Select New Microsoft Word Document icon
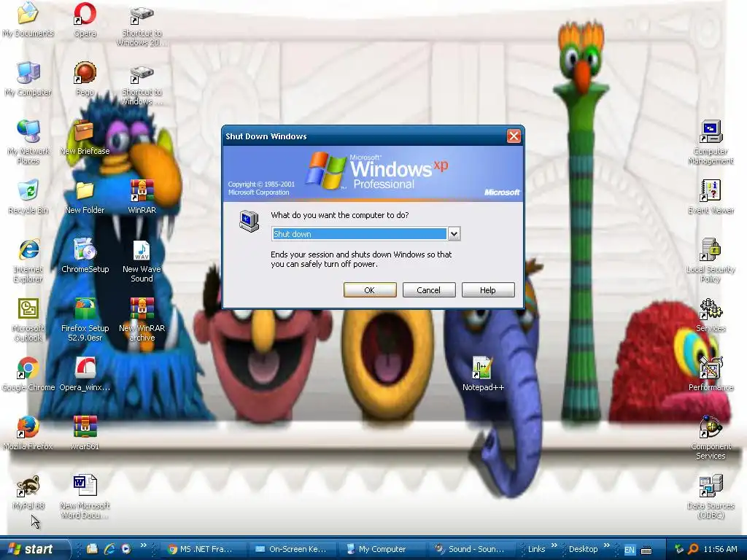This screenshot has width=747, height=560. [85, 496]
